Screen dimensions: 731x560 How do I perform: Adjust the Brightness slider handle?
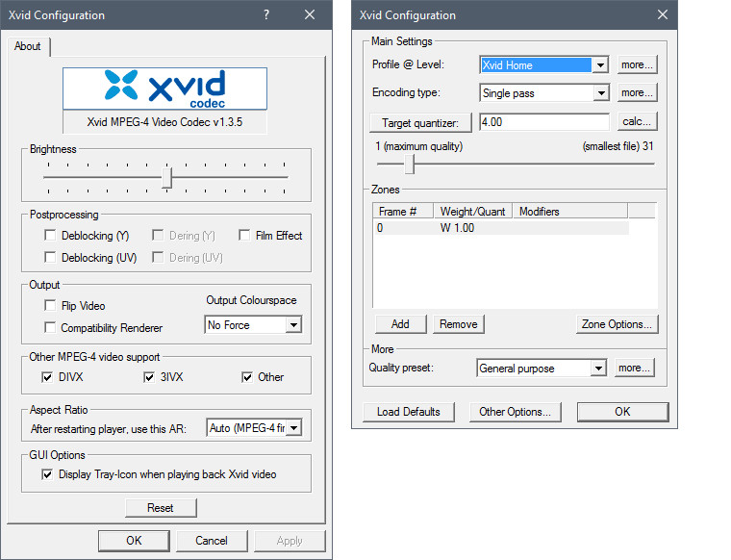click(x=167, y=178)
